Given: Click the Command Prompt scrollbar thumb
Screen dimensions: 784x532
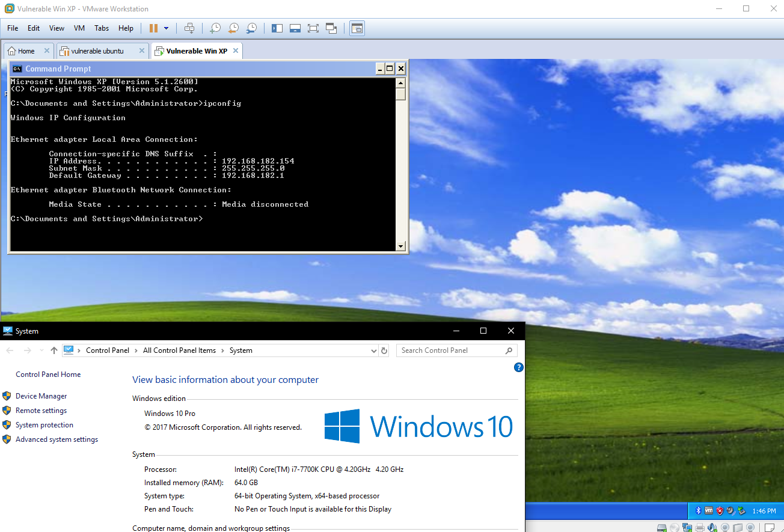Looking at the screenshot, I should tap(400, 93).
